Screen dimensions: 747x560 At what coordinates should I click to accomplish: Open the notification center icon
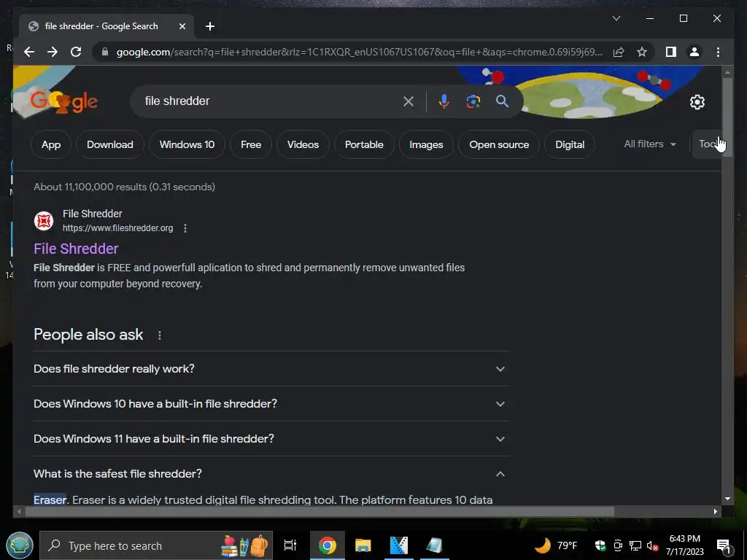(723, 545)
